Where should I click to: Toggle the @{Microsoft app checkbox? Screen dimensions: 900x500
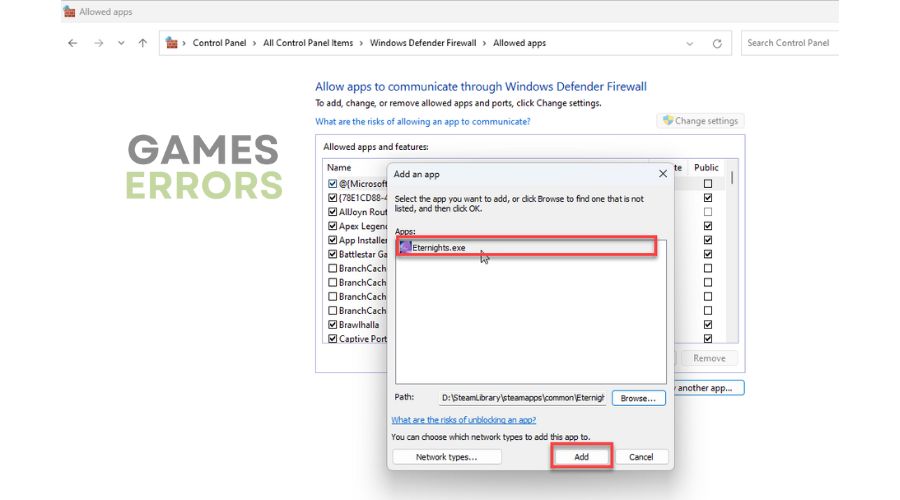(x=332, y=184)
